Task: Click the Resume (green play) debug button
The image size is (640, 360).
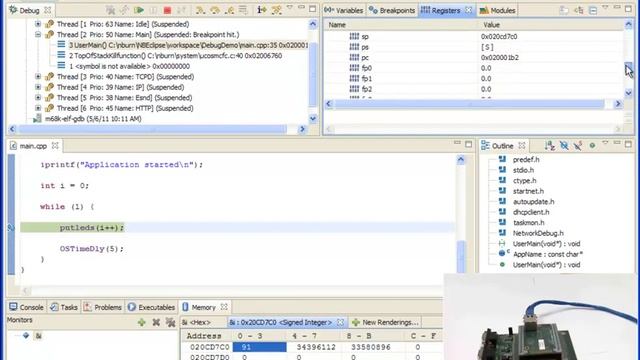Action: tap(139, 10)
